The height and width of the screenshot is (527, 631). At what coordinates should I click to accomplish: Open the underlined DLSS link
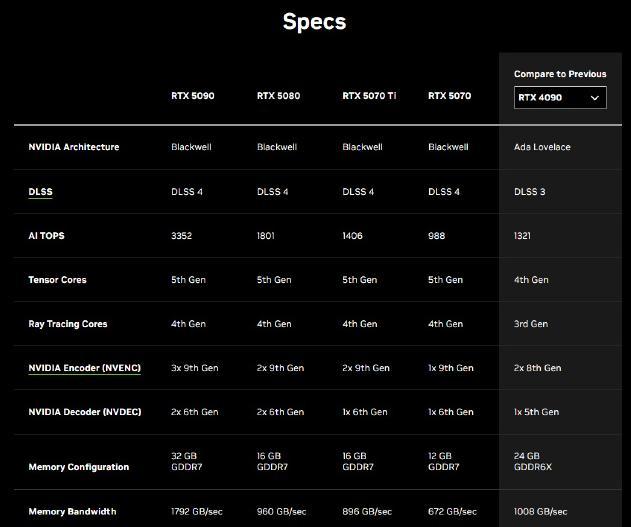pyautogui.click(x=40, y=191)
